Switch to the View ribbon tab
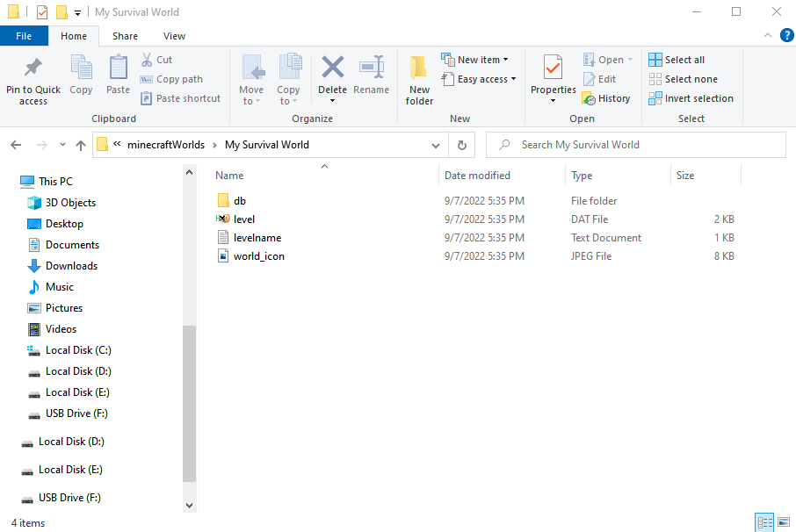Viewport: 796px width, 532px height. tap(174, 36)
